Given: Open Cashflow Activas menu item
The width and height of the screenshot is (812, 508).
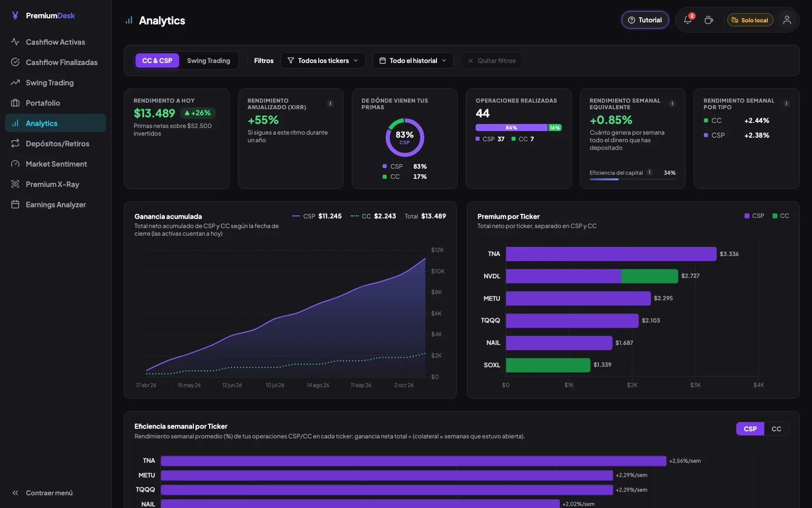Looking at the screenshot, I should 55,42.
